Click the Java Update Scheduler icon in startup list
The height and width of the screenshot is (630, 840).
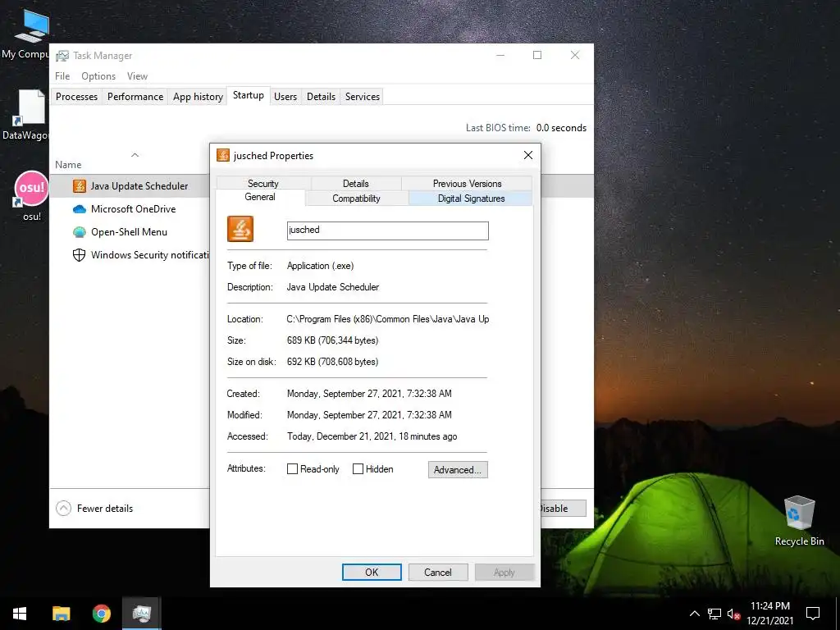pos(80,186)
